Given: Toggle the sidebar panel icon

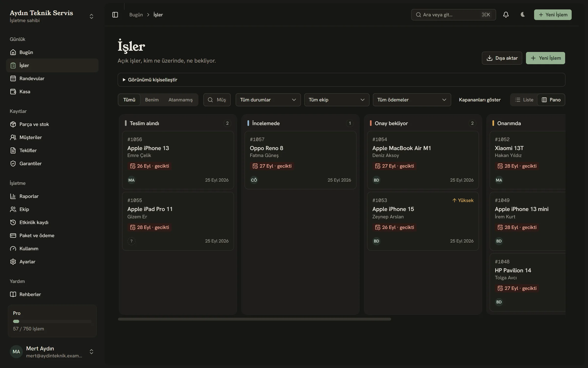Looking at the screenshot, I should 115,15.
